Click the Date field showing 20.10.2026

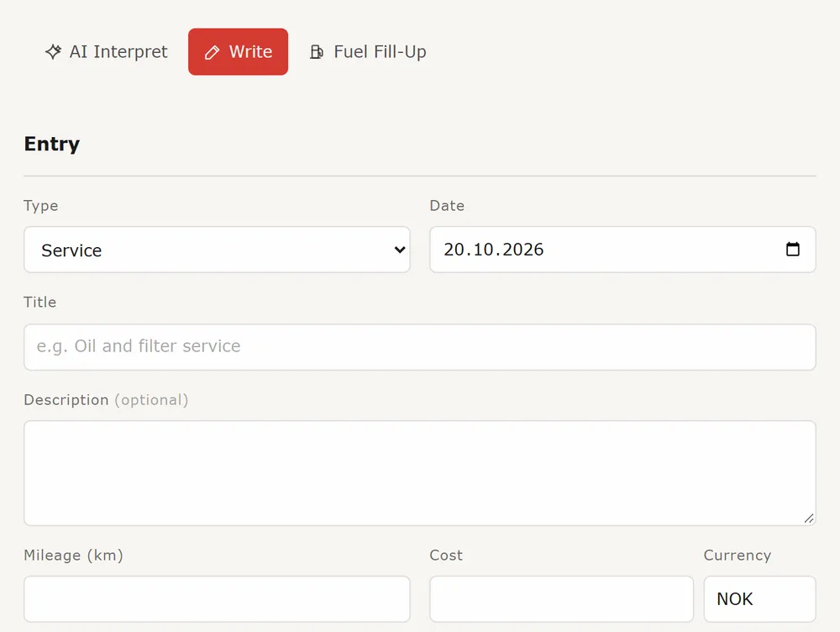(x=622, y=250)
